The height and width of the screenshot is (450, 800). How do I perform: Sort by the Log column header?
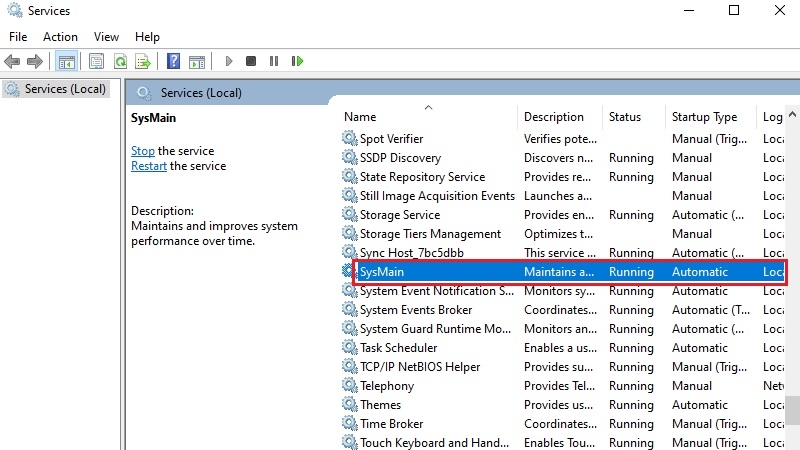[772, 117]
